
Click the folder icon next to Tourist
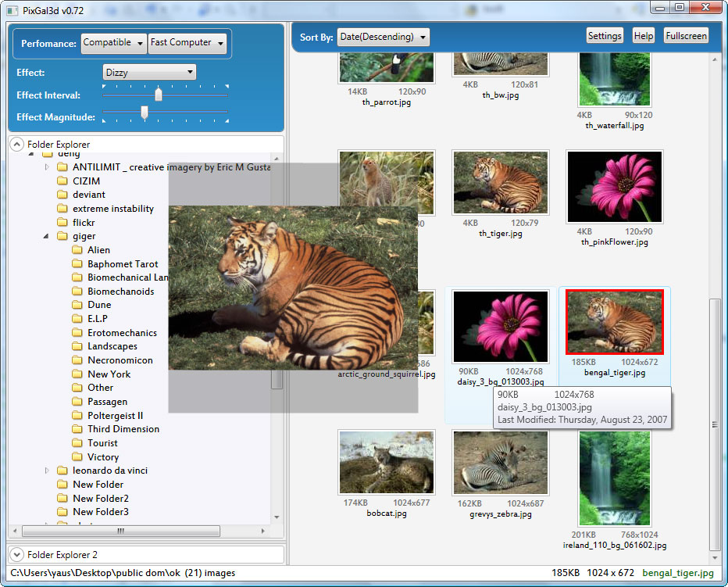pyautogui.click(x=77, y=443)
